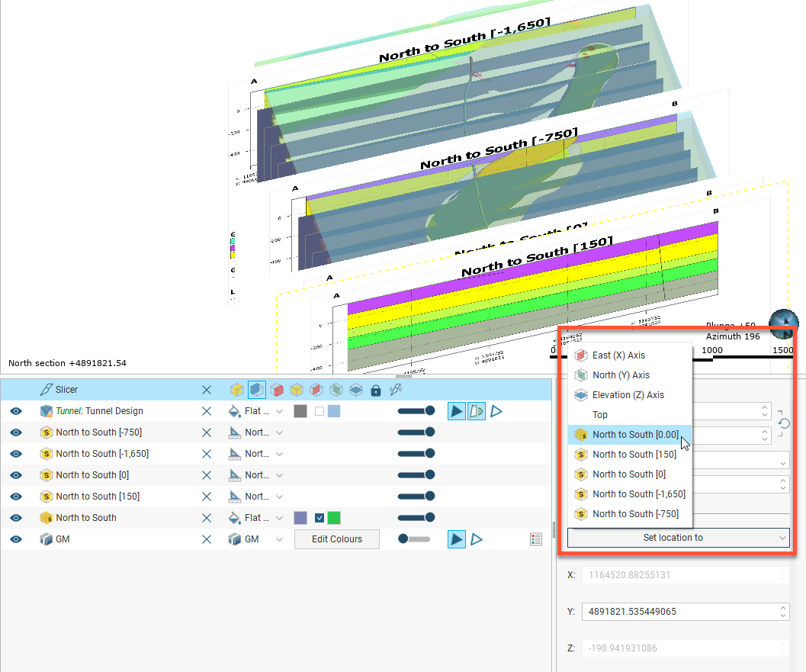Remove Slicer from scene with X icon
The width and height of the screenshot is (806, 672).
point(206,390)
